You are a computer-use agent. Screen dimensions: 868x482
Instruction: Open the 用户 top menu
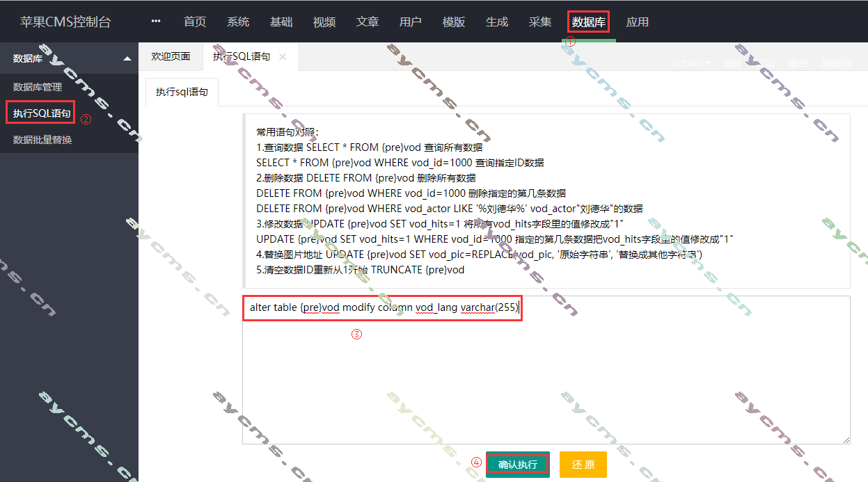[411, 22]
